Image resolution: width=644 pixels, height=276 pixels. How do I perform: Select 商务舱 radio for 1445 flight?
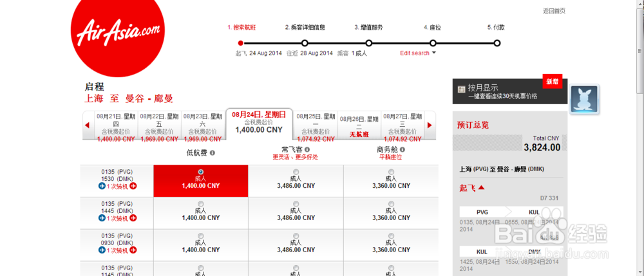[x=391, y=204]
